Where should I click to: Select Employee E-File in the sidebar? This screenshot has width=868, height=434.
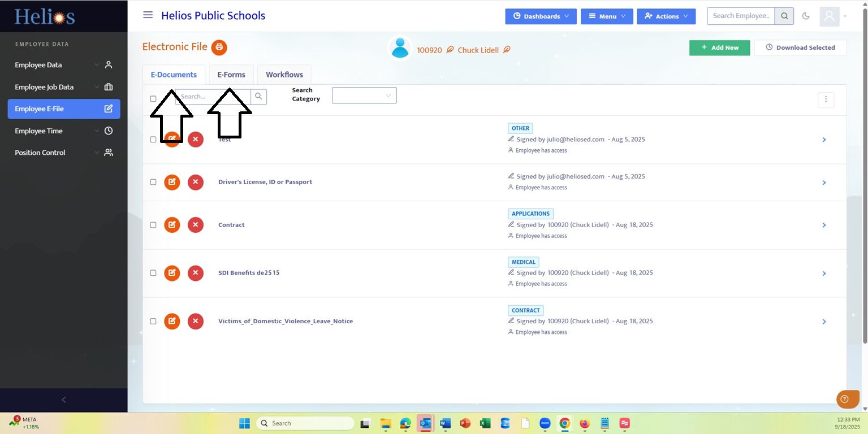(64, 109)
